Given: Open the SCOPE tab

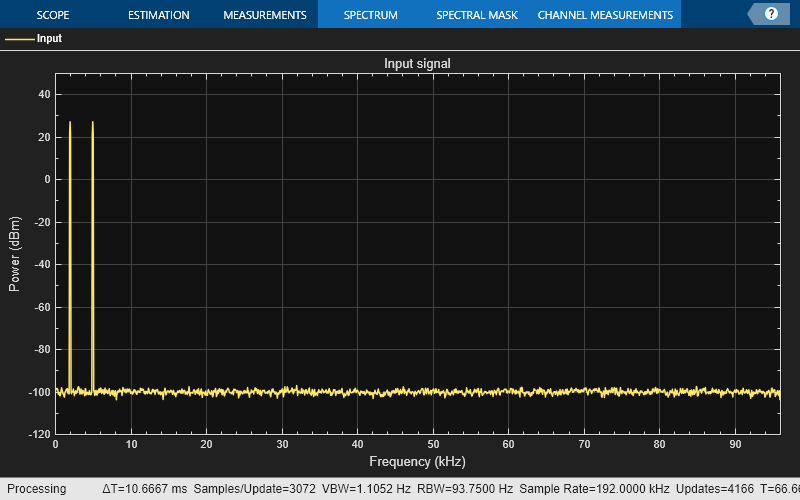Looking at the screenshot, I should 53,15.
